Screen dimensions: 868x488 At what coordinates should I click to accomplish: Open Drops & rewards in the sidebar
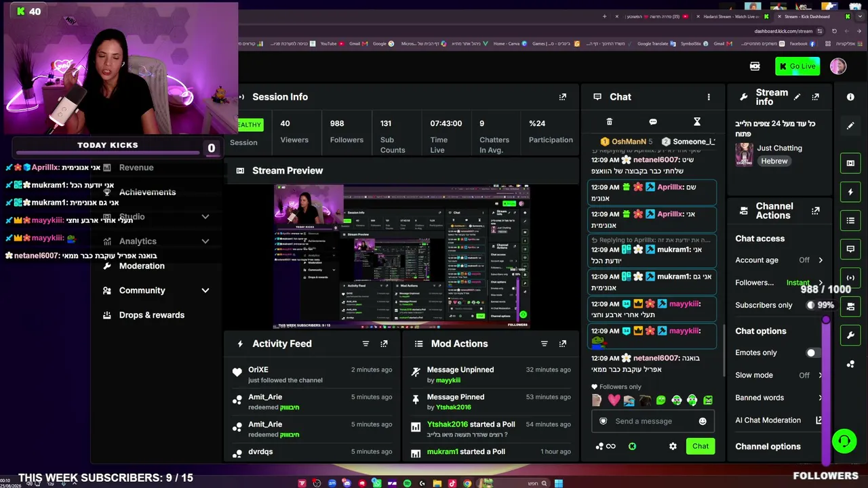tap(152, 315)
